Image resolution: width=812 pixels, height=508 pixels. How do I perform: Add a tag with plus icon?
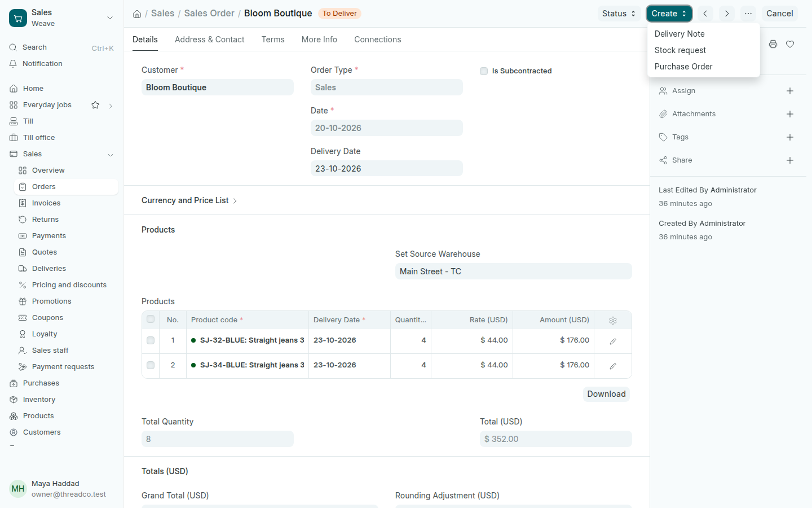[790, 137]
